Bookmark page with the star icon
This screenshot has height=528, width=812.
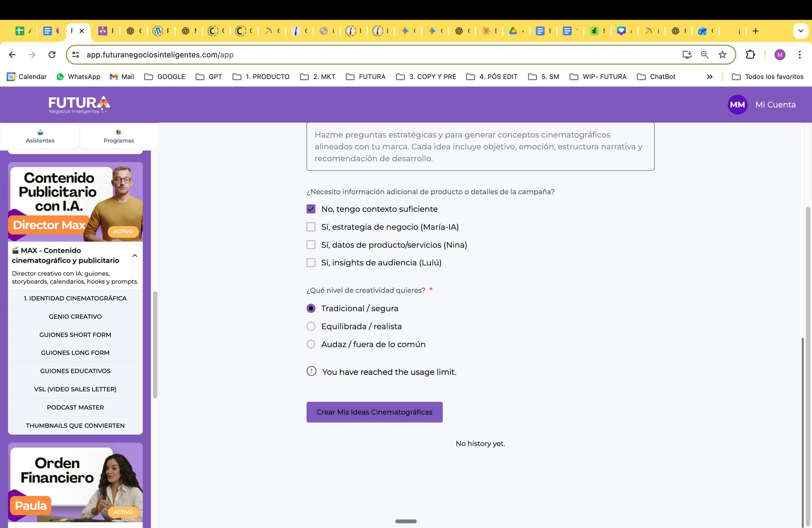pyautogui.click(x=722, y=55)
